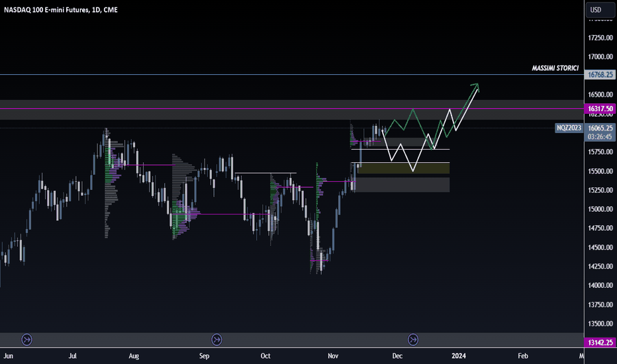Click the purple 13142.25 price label
The image size is (617, 364).
tap(600, 343)
